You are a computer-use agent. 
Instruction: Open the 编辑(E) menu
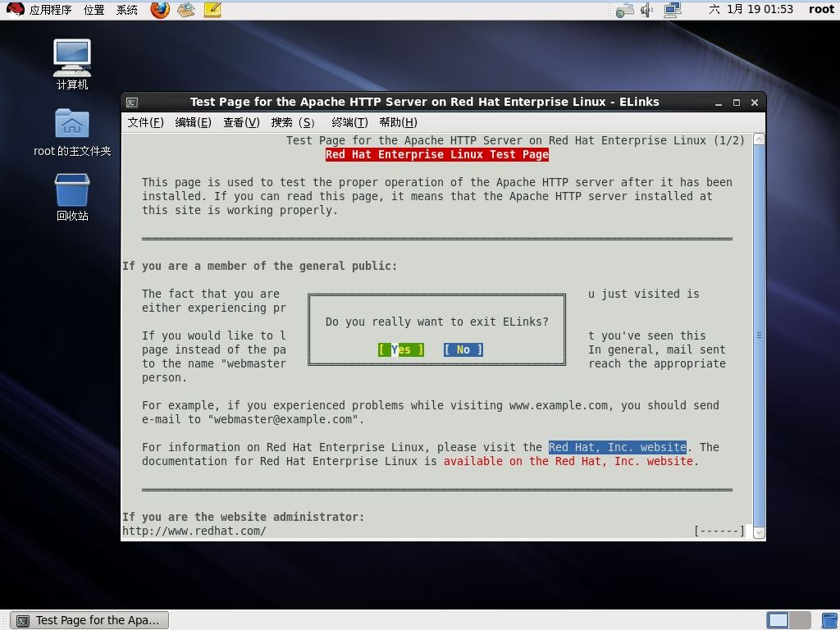coord(194,123)
